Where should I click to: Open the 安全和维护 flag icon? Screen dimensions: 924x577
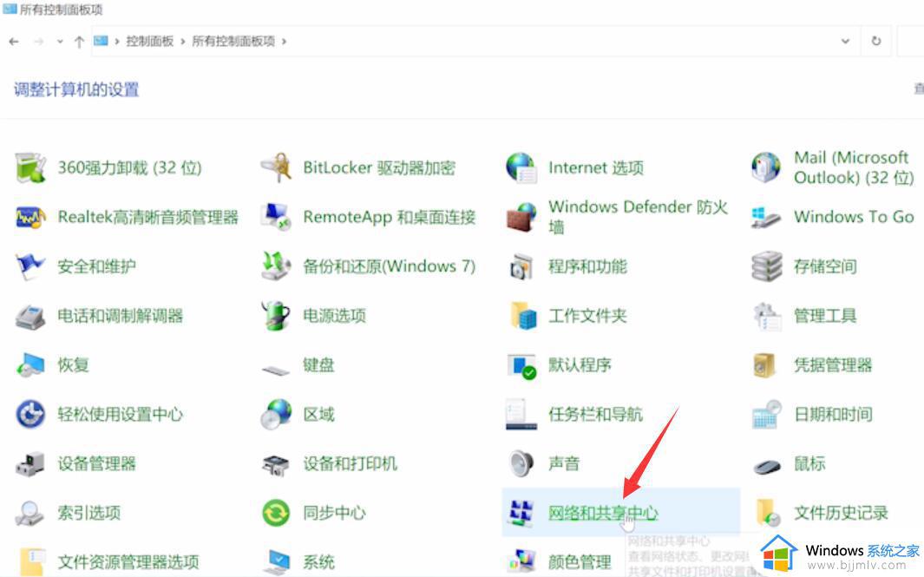point(30,266)
